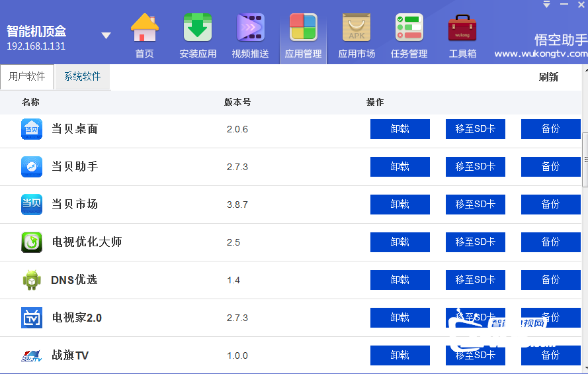Viewport: 588px width, 374px height.
Task: Back up DNS优选 with 备份
Action: point(550,280)
